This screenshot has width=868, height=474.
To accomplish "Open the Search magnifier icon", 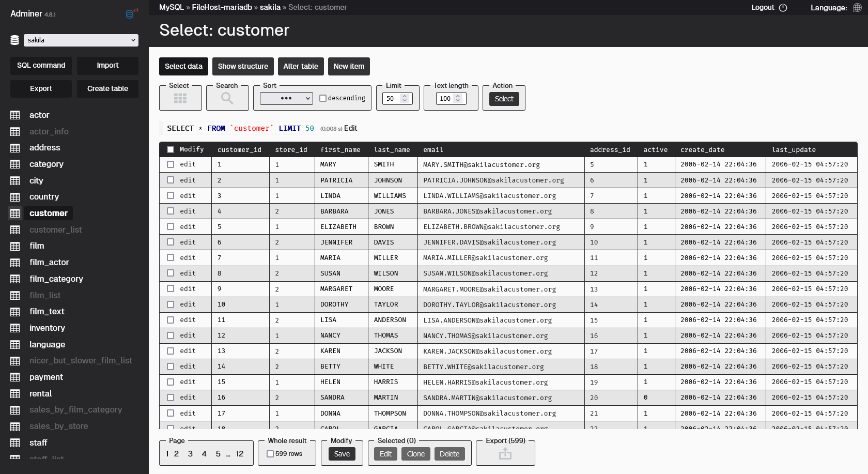I will click(227, 98).
